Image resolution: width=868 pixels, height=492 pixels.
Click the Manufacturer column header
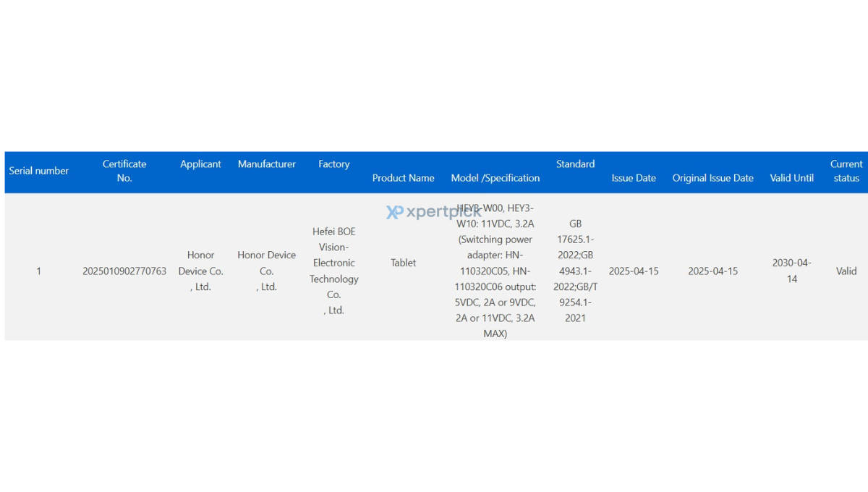[x=267, y=164]
